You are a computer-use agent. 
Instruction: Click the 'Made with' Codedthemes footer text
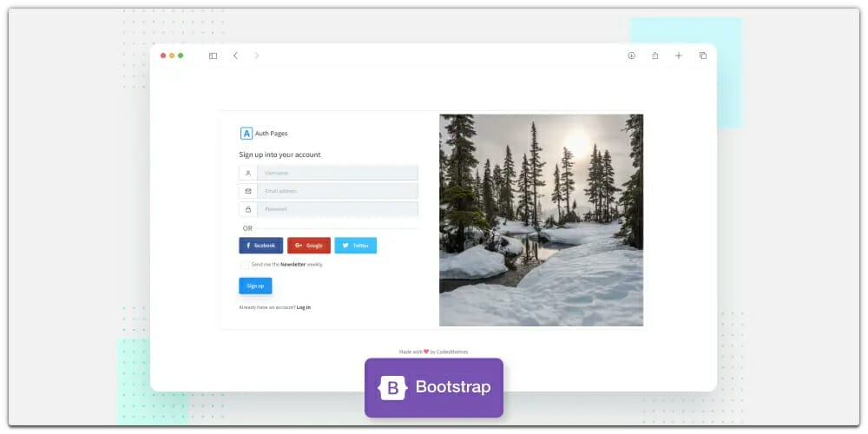click(433, 352)
